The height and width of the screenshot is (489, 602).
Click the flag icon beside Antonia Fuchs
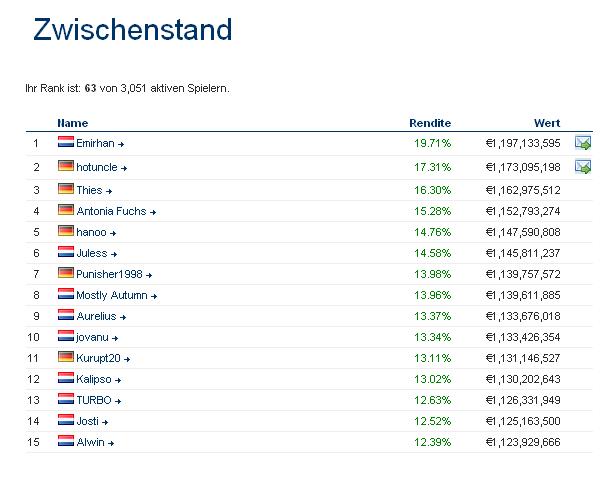click(66, 211)
